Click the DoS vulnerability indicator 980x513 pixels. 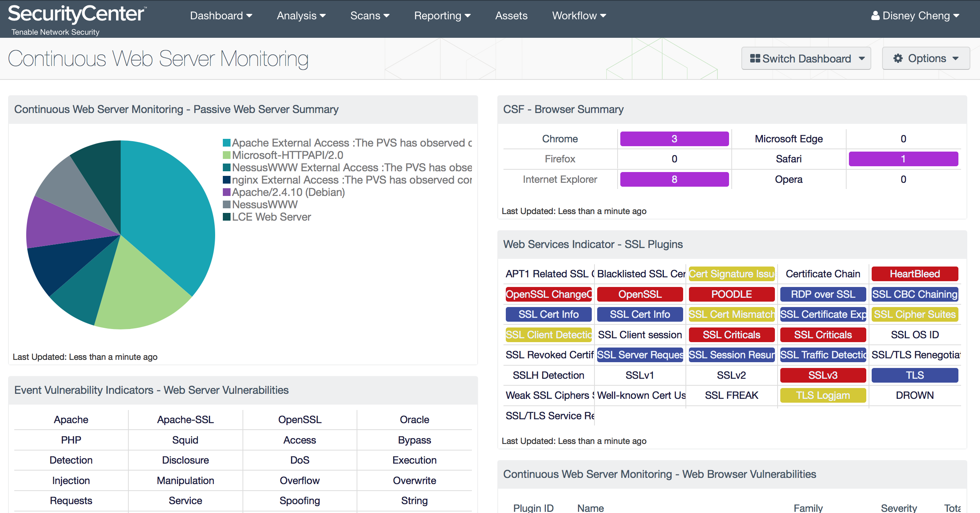(300, 460)
